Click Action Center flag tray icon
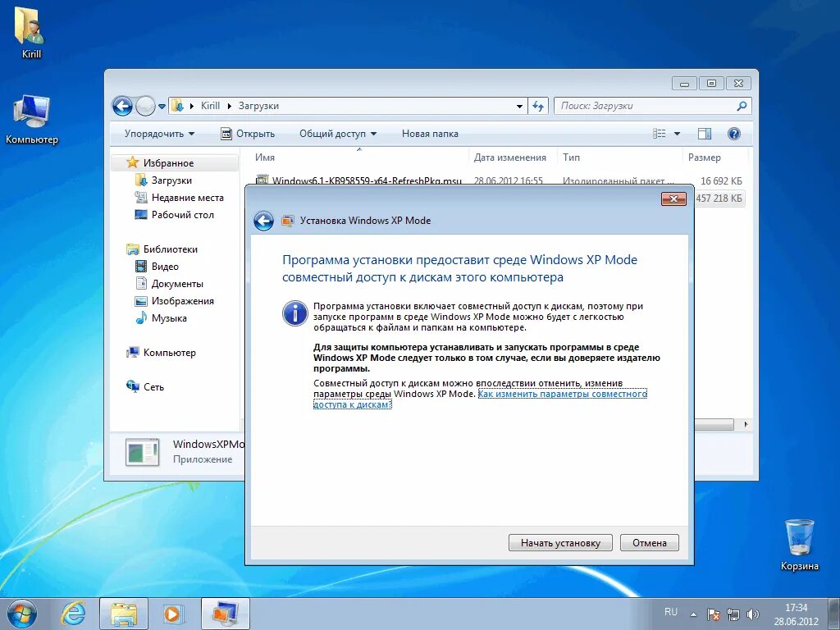The height and width of the screenshot is (630, 840). (x=713, y=614)
